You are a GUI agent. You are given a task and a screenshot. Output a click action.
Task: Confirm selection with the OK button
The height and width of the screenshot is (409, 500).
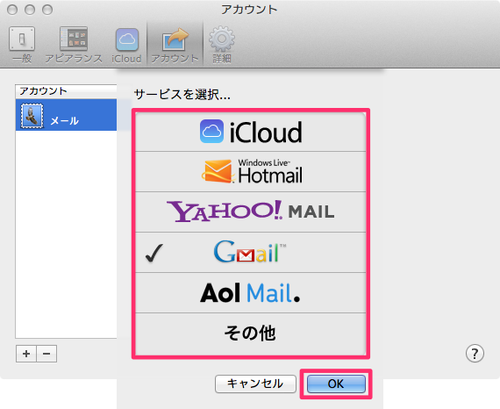pos(336,384)
